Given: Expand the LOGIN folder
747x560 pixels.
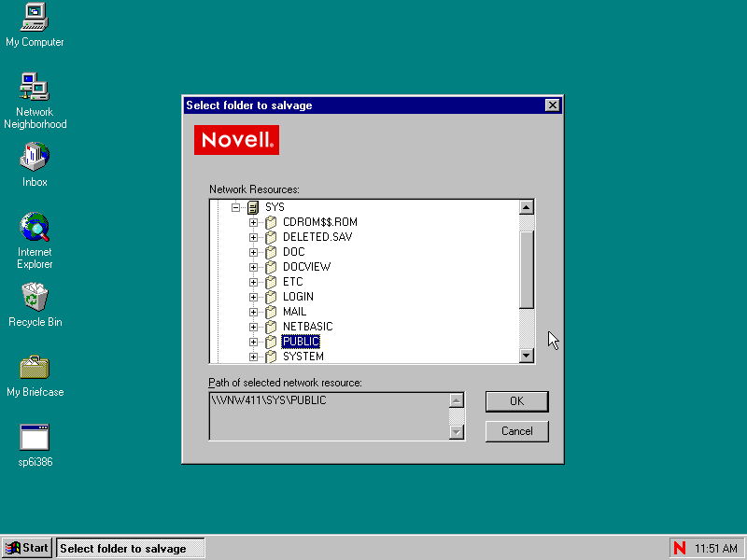Looking at the screenshot, I should coord(253,297).
